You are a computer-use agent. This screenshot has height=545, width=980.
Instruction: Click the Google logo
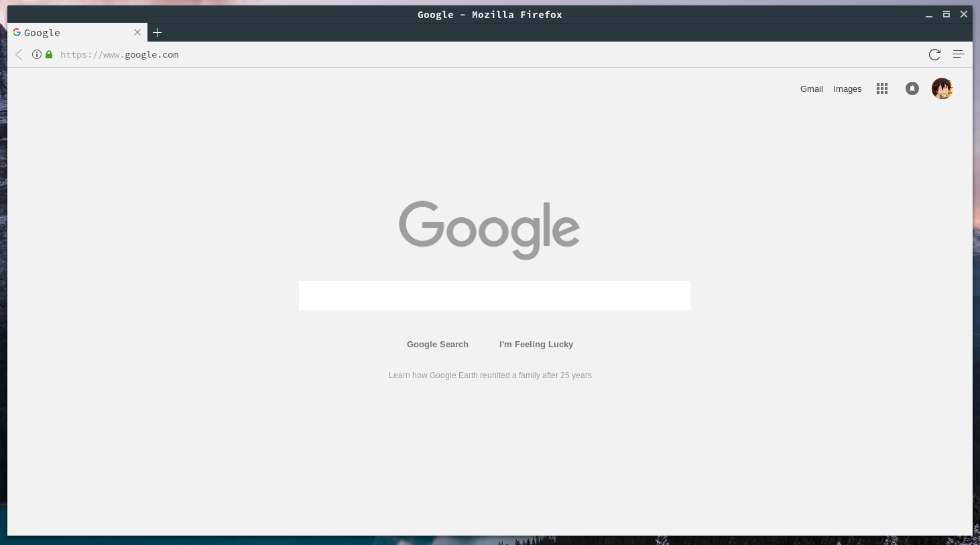pos(489,230)
